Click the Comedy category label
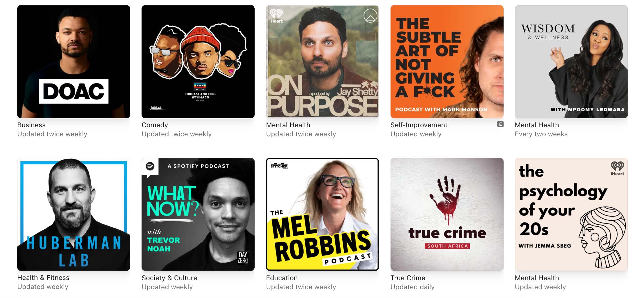The image size is (644, 298). click(x=155, y=125)
